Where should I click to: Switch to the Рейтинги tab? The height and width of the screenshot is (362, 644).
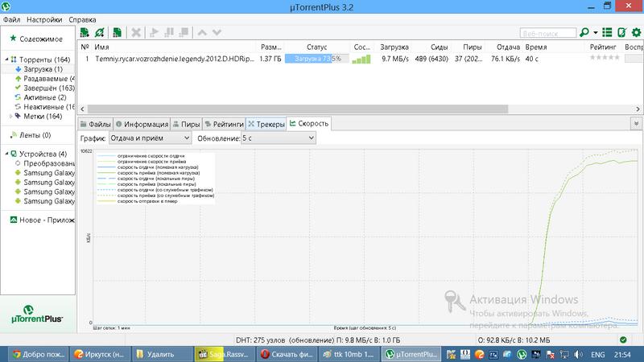[x=225, y=124]
